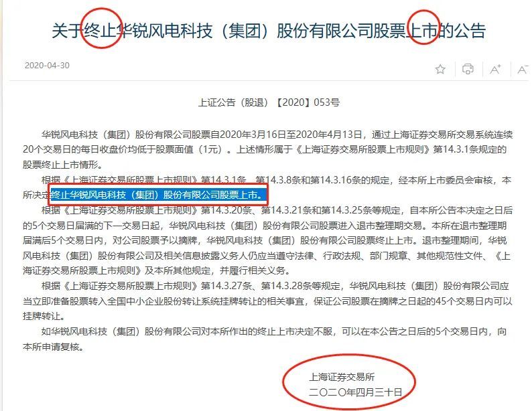
Task: Decrease font size with A- icon
Action: pyautogui.click(x=523, y=69)
